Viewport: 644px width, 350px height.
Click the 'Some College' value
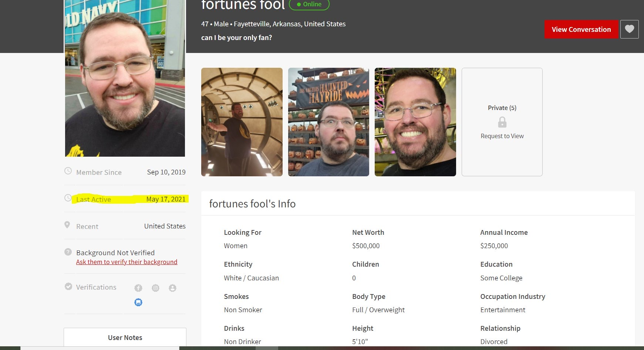click(x=501, y=278)
